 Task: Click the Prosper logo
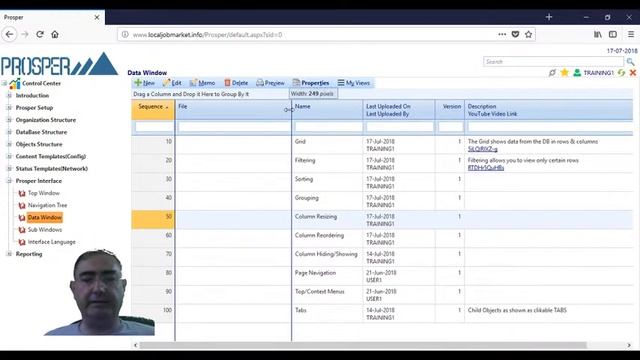60,64
